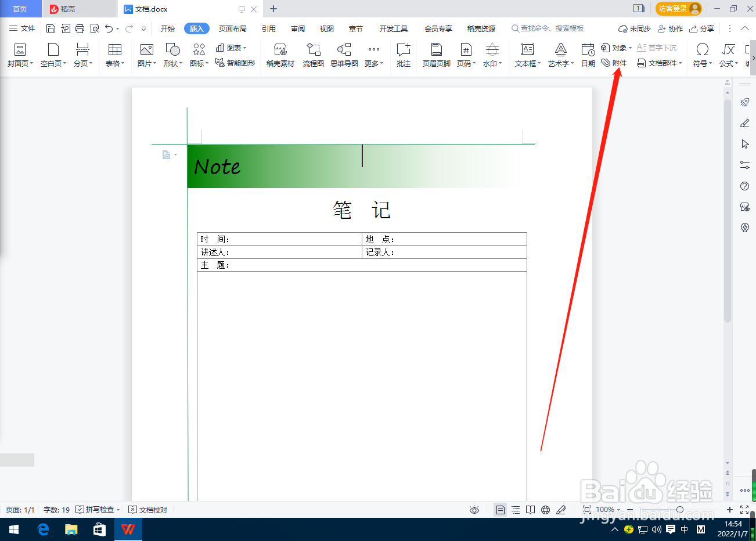
Task: Toggle full screen display icon in status bar
Action: (x=744, y=510)
